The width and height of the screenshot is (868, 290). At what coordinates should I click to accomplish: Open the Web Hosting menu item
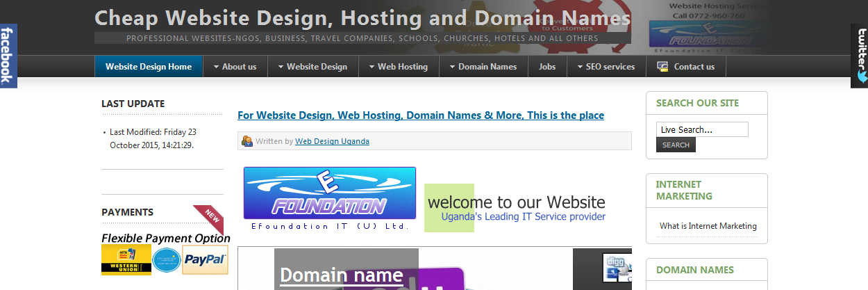tap(399, 67)
